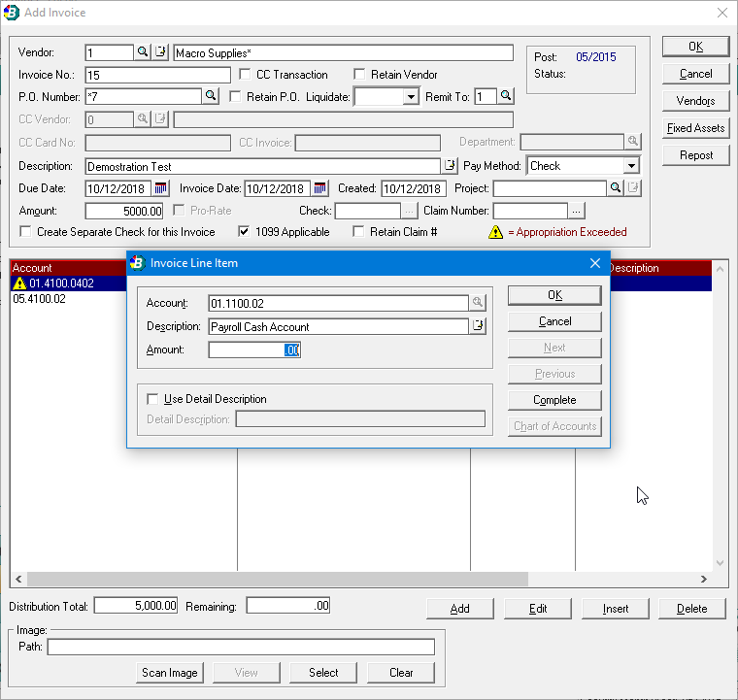Click line item Description field Payroll Cash Account
Screen dimensions: 738x700
pos(338,326)
